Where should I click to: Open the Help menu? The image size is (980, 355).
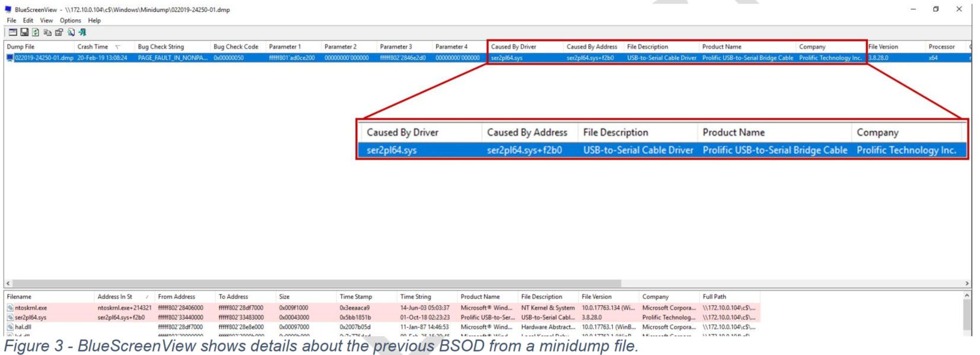tap(94, 20)
